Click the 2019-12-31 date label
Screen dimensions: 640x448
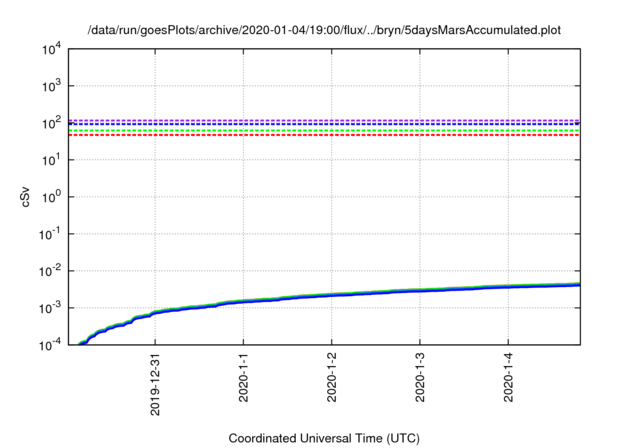(155, 385)
